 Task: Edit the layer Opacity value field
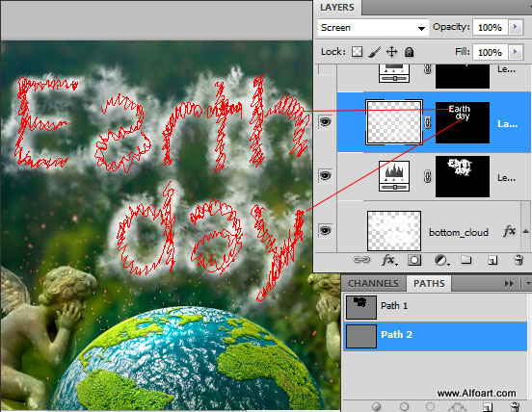pos(491,27)
